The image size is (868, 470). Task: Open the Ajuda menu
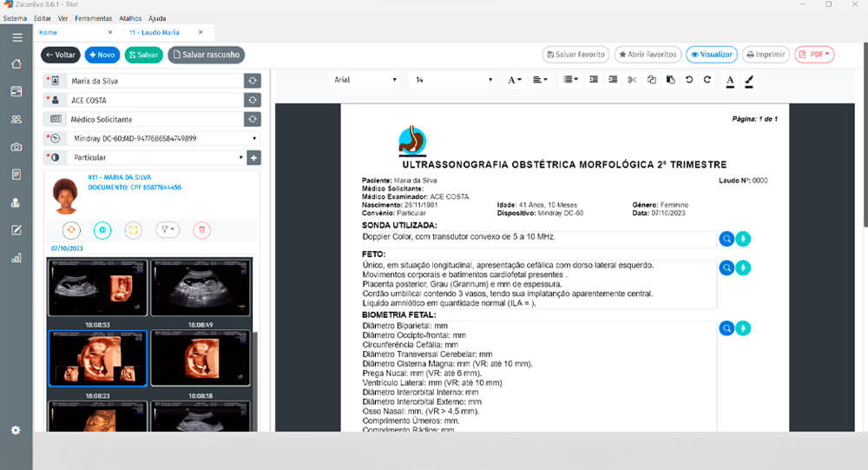[157, 18]
